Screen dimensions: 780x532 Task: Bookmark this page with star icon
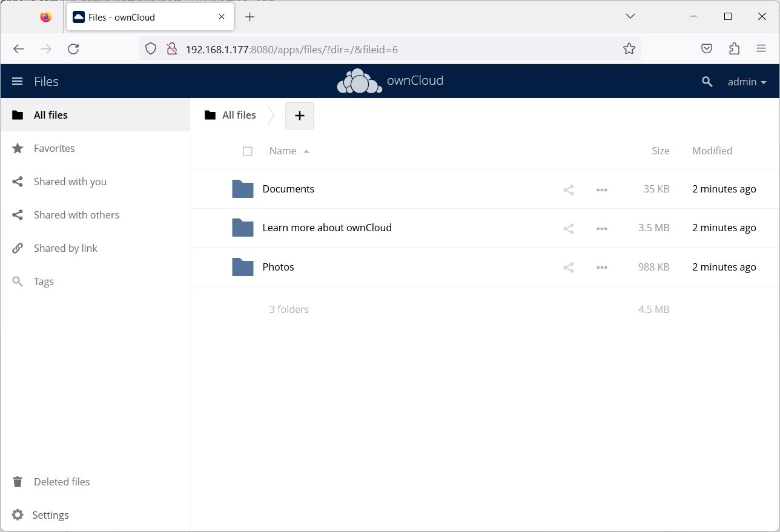(629, 49)
